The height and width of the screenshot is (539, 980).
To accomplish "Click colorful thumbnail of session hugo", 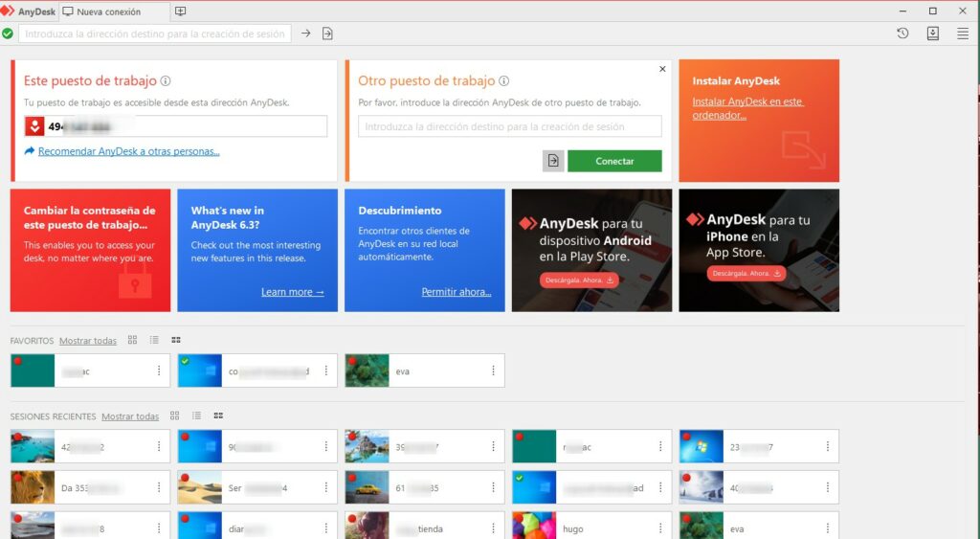I will coord(534,526).
